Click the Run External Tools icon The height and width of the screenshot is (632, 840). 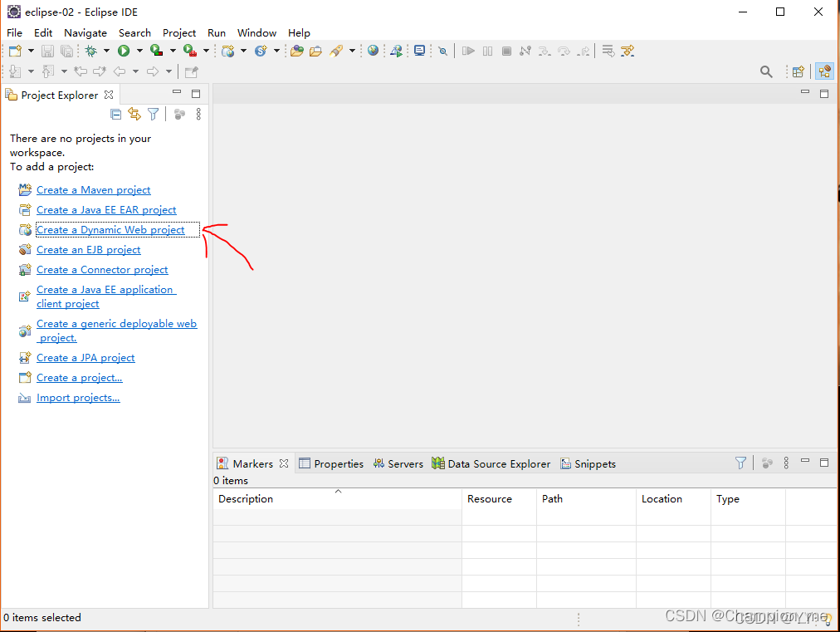coord(189,51)
